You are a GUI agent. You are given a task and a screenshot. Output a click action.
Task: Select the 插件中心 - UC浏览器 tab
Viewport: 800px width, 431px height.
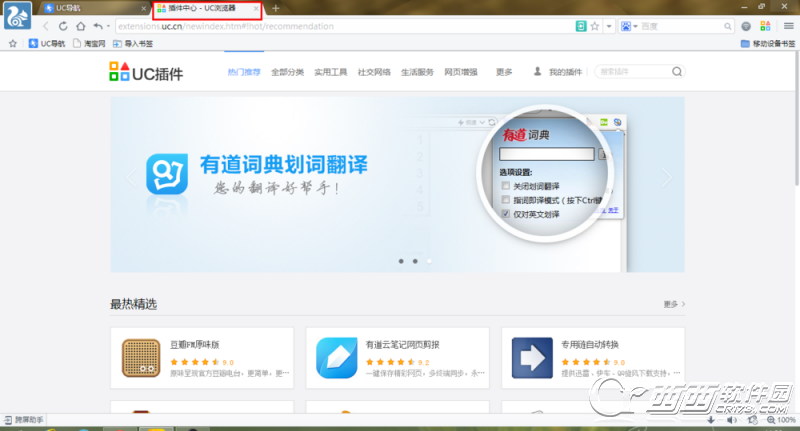coord(207,8)
